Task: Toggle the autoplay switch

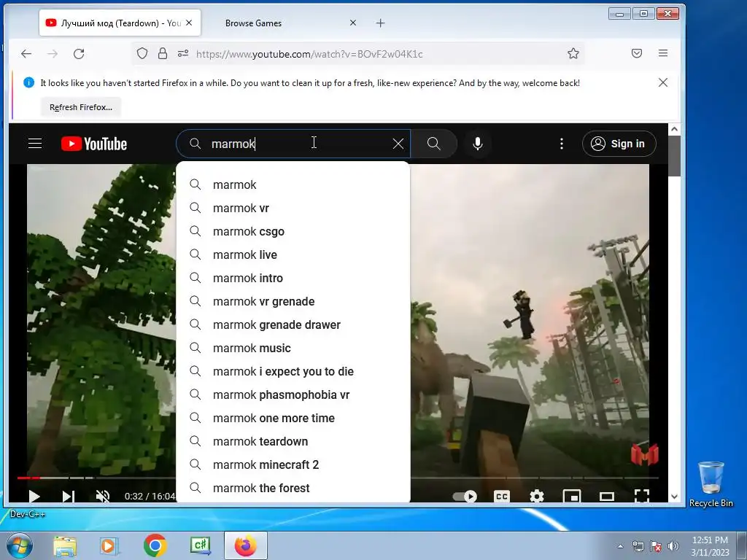Action: pos(465,496)
